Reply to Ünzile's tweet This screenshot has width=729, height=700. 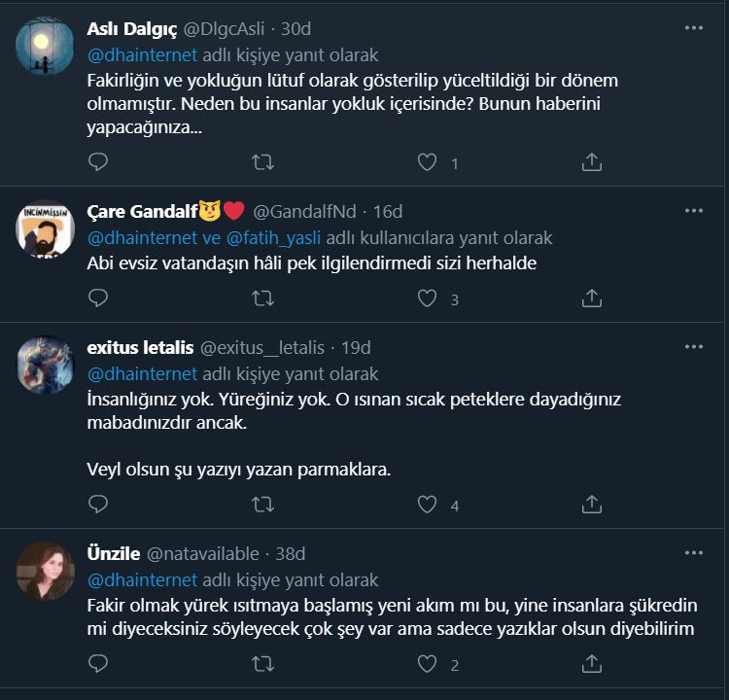[98, 664]
